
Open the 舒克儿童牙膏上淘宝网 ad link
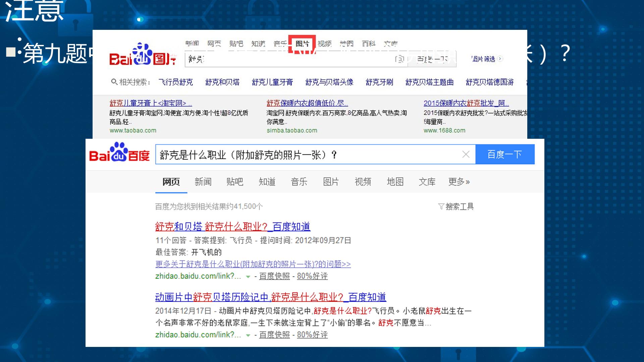151,103
